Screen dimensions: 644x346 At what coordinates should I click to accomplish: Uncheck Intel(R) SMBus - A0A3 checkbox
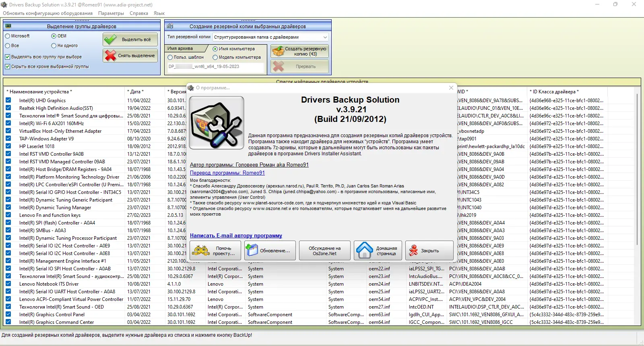click(x=8, y=230)
